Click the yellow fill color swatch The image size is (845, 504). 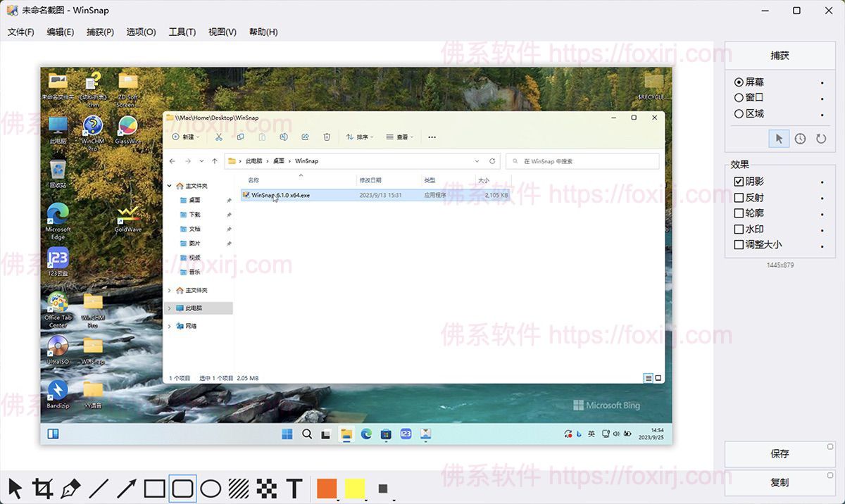tap(355, 488)
